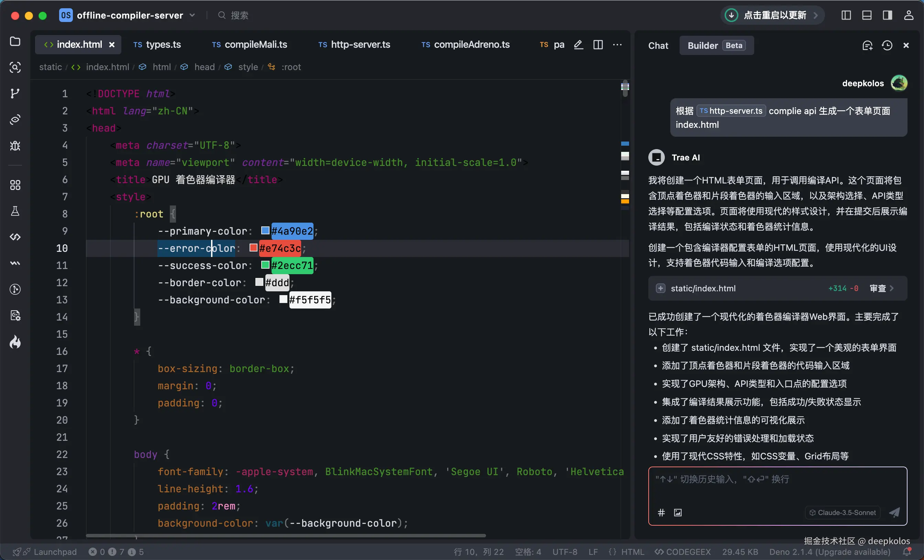Toggle the bottom panel layout

tap(867, 15)
